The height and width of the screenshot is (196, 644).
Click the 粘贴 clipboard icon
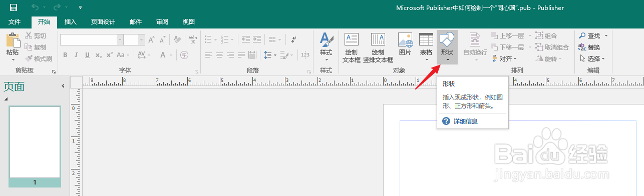[13, 40]
